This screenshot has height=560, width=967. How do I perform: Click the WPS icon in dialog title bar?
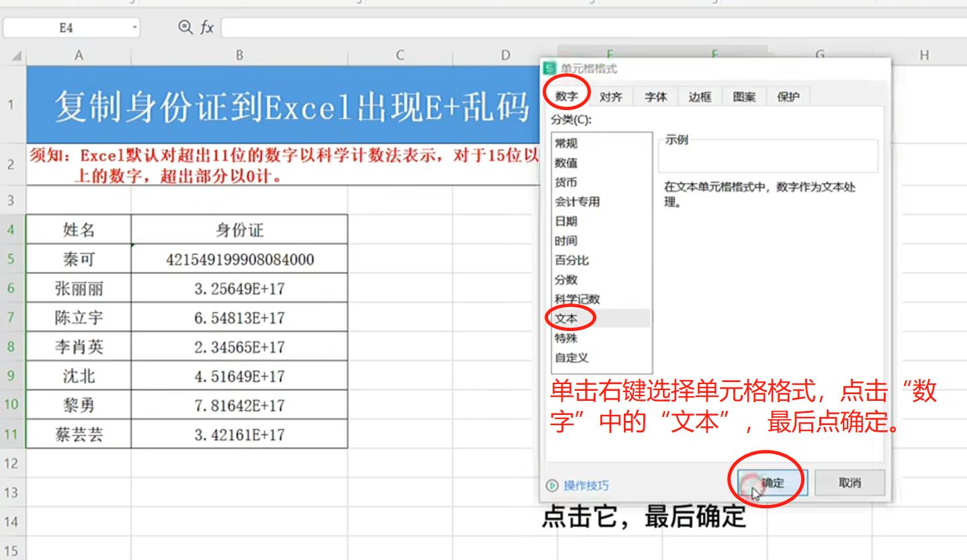550,68
